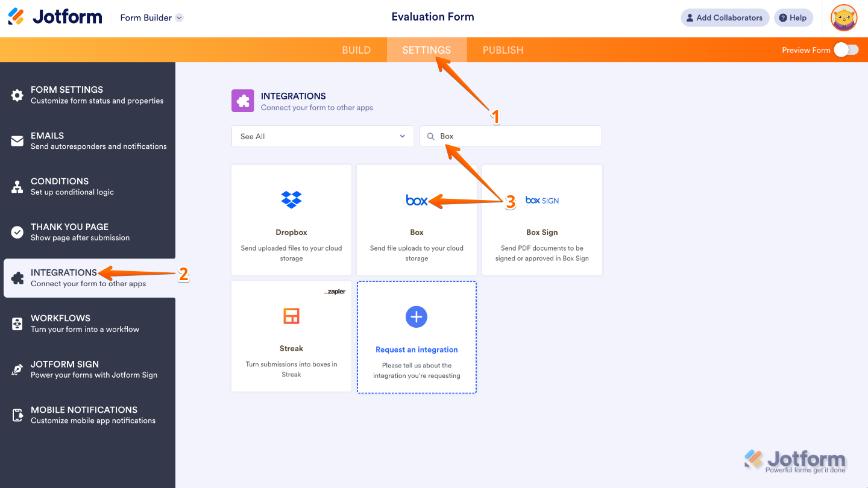This screenshot has width=868, height=488.
Task: Click the user avatar icon
Action: point(843,17)
